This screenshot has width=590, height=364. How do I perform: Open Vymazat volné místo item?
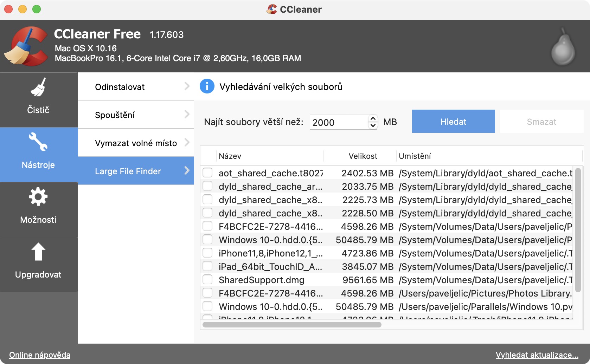click(136, 143)
